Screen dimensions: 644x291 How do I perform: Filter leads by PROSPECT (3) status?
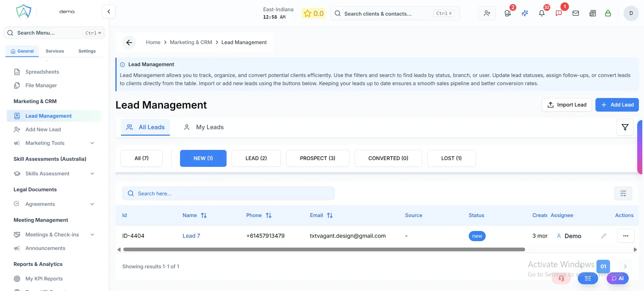317,158
